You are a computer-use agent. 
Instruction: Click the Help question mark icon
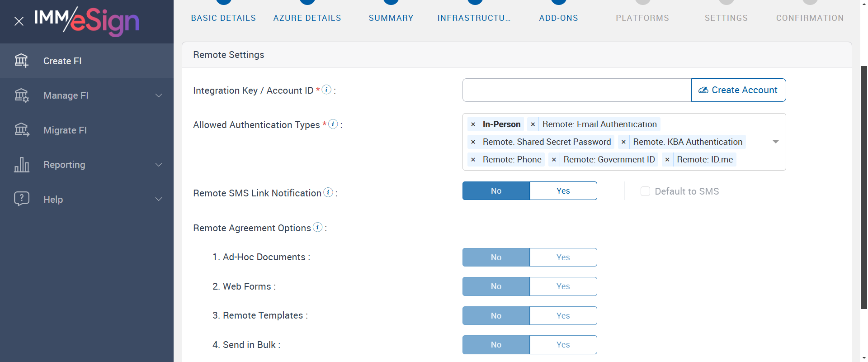click(21, 199)
